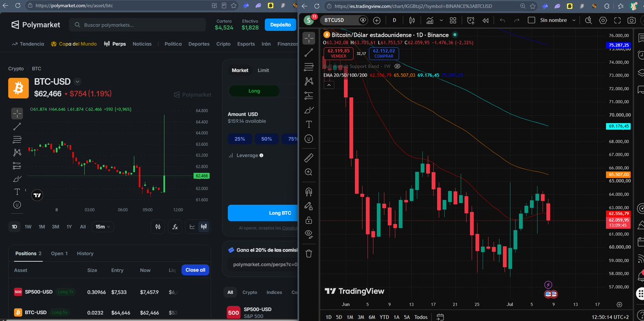Image resolution: width=644 pixels, height=321 pixels.
Task: Start TradingView bar replay
Action: [485, 20]
